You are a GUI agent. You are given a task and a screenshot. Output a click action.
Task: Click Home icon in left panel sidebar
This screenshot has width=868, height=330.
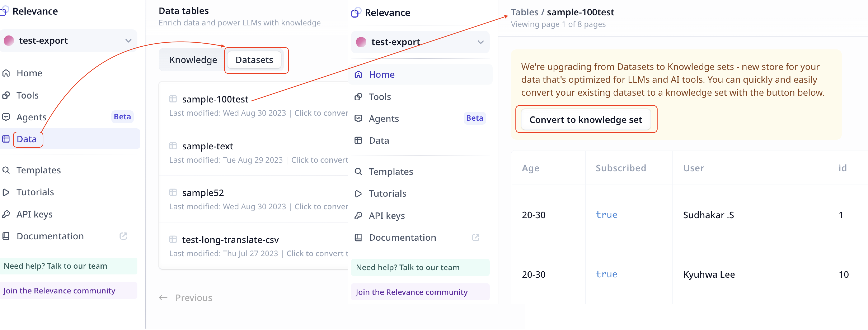coord(6,73)
